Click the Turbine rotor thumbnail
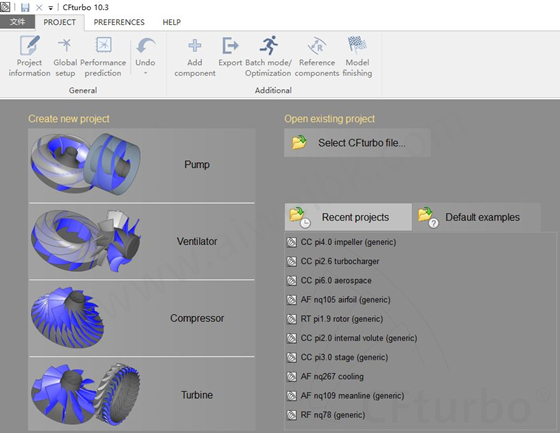Viewport: 560px width, 433px height. [x=86, y=394]
